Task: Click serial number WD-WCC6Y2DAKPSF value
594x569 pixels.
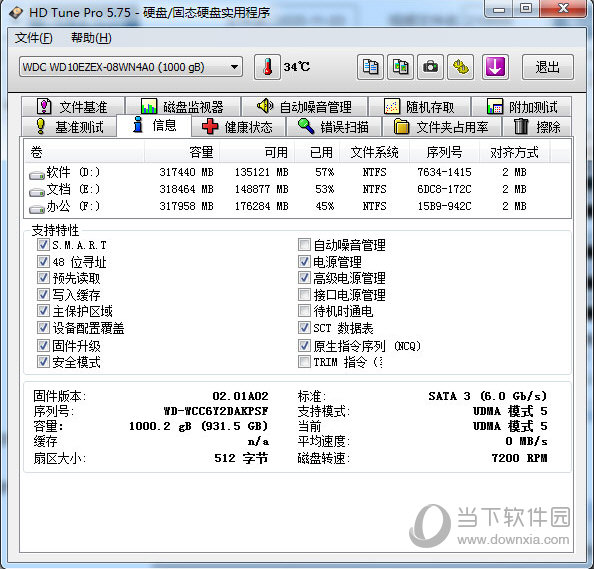Action: point(216,411)
